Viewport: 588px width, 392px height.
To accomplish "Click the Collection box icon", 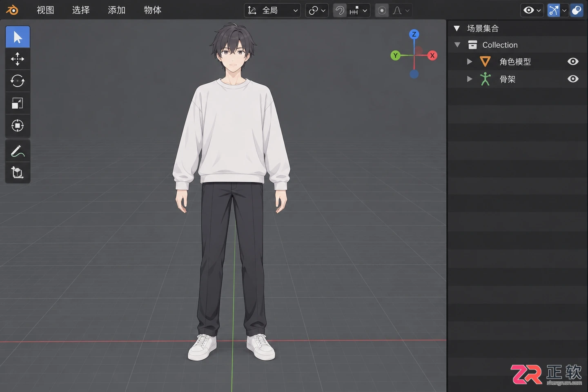I will (x=472, y=45).
